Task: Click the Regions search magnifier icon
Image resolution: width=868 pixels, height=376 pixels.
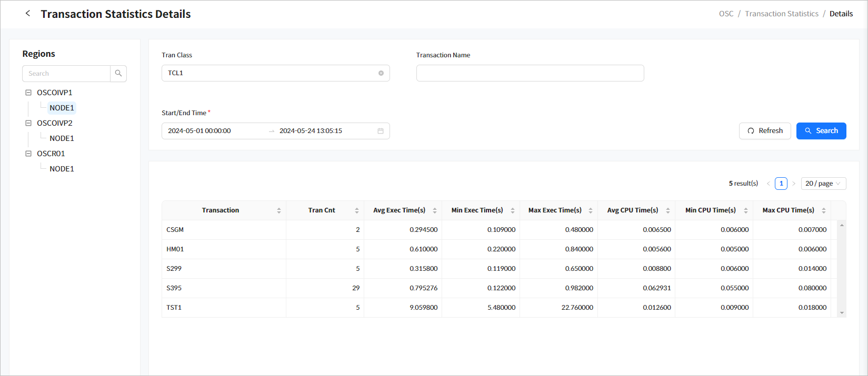Action: (118, 74)
